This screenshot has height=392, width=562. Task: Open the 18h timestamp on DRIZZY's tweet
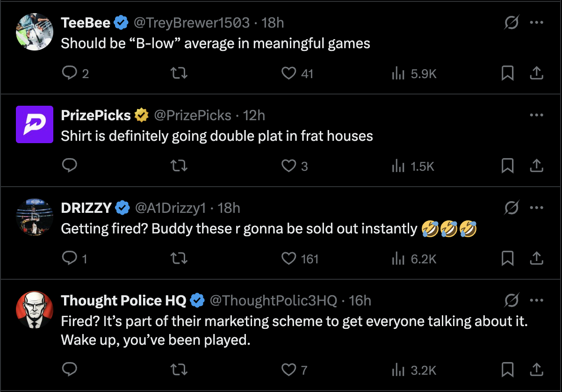click(229, 208)
